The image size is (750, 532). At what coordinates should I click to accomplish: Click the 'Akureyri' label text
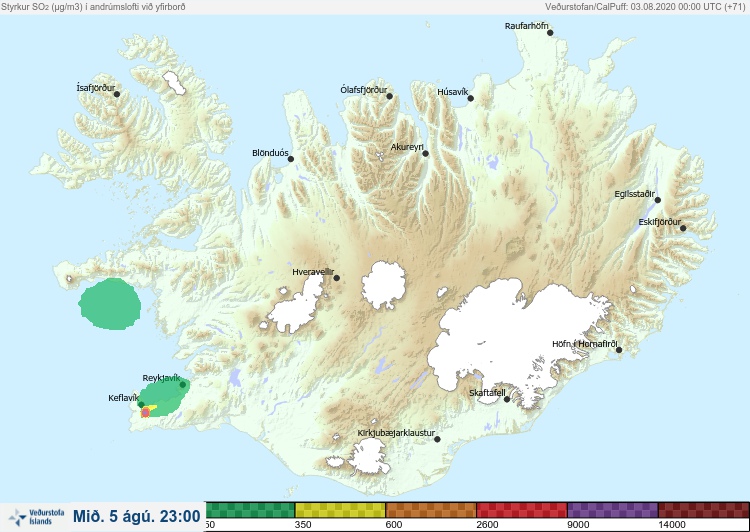click(x=407, y=147)
